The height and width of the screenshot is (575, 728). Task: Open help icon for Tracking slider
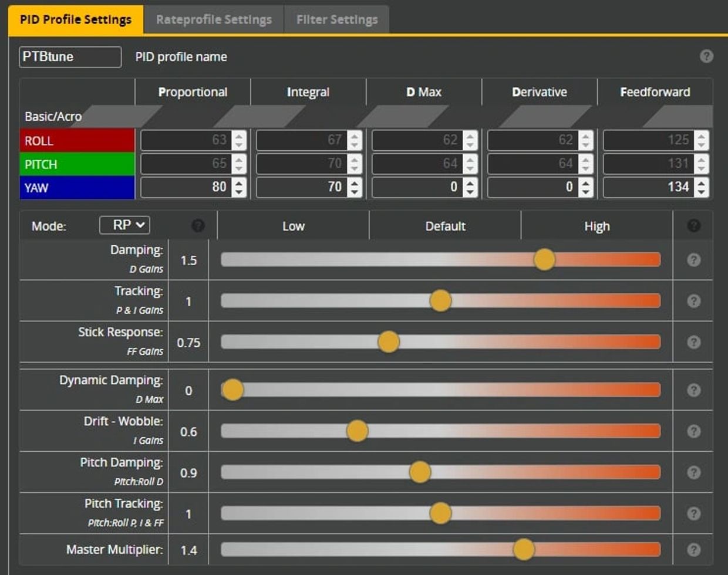pyautogui.click(x=693, y=301)
